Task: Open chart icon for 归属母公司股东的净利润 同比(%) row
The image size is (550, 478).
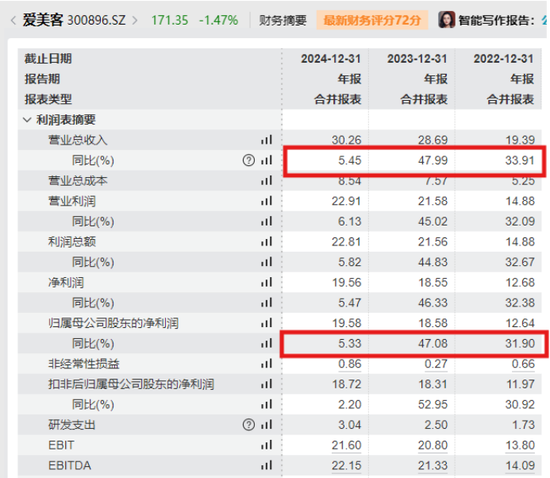Action: click(266, 343)
